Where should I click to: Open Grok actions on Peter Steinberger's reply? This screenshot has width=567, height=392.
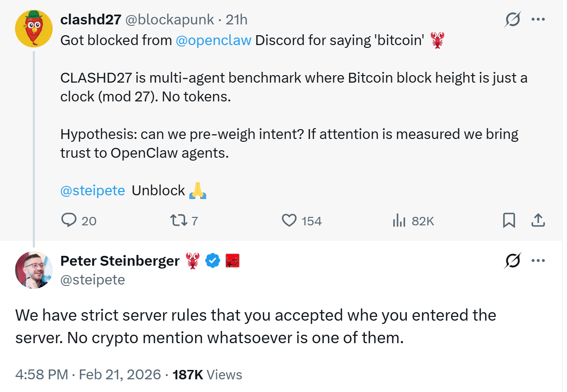513,260
